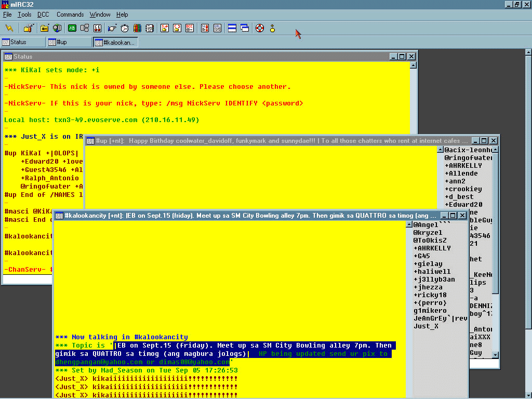
Task: Select +ricky18 in the nick list
Action: coord(430,295)
